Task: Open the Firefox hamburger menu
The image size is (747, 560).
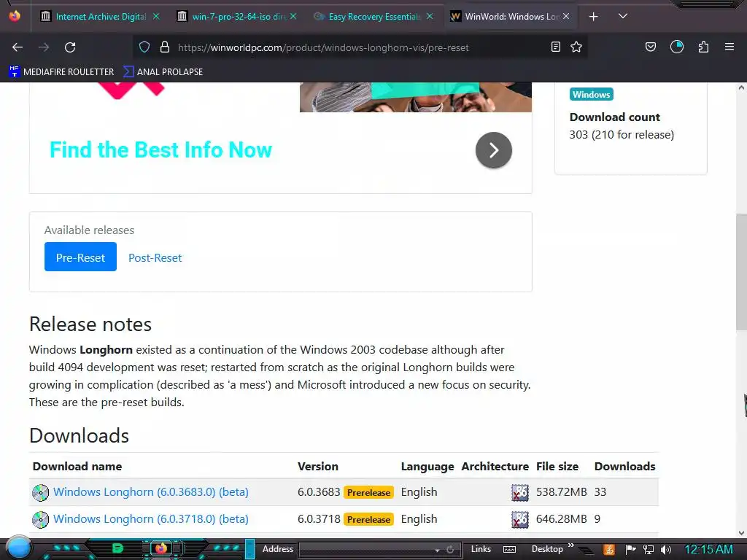Action: (x=729, y=47)
